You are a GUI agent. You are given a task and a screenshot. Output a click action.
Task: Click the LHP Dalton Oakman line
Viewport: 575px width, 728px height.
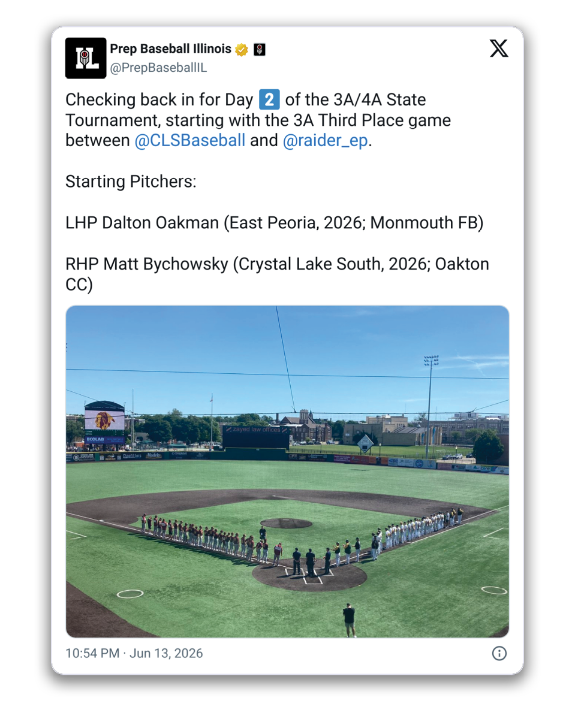pyautogui.click(x=274, y=223)
